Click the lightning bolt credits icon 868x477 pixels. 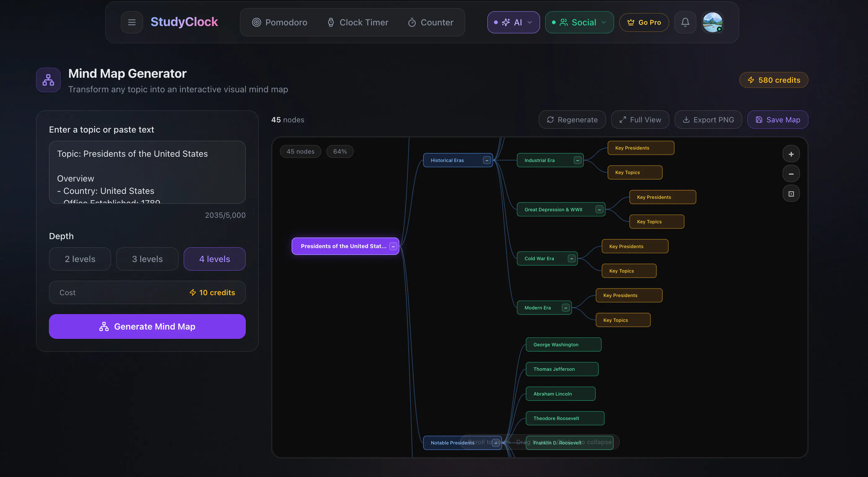click(751, 80)
